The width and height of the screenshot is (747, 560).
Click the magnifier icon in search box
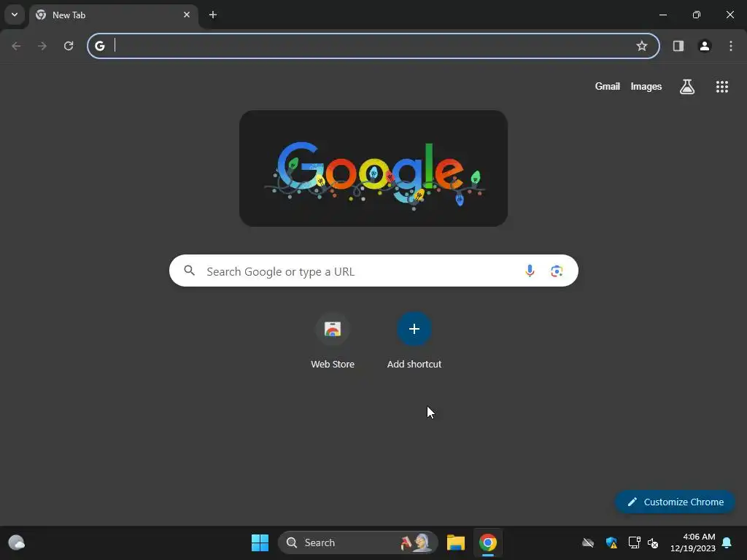[x=190, y=271]
